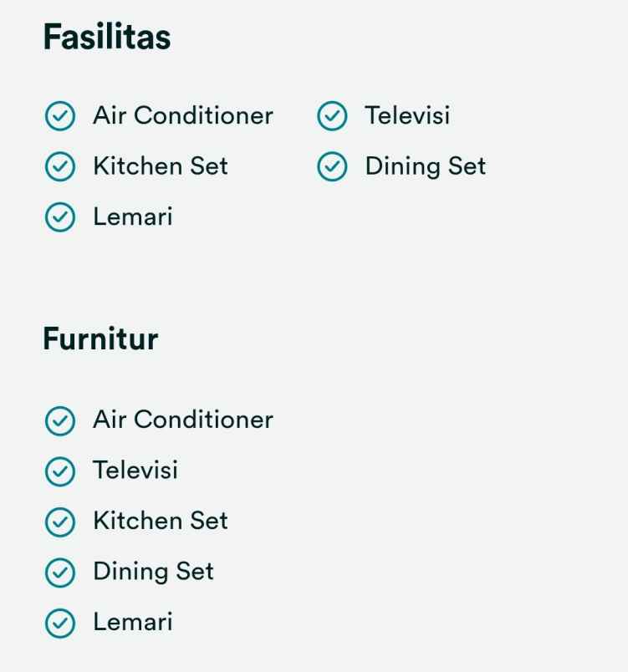Click check icon beside Televisi under Fasilitas
This screenshot has height=672, width=628.
(x=332, y=116)
